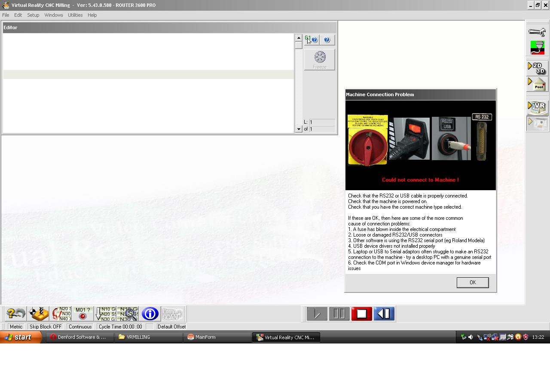550x392 pixels.
Task: Switch to MainForm taskbar button
Action: click(x=217, y=337)
